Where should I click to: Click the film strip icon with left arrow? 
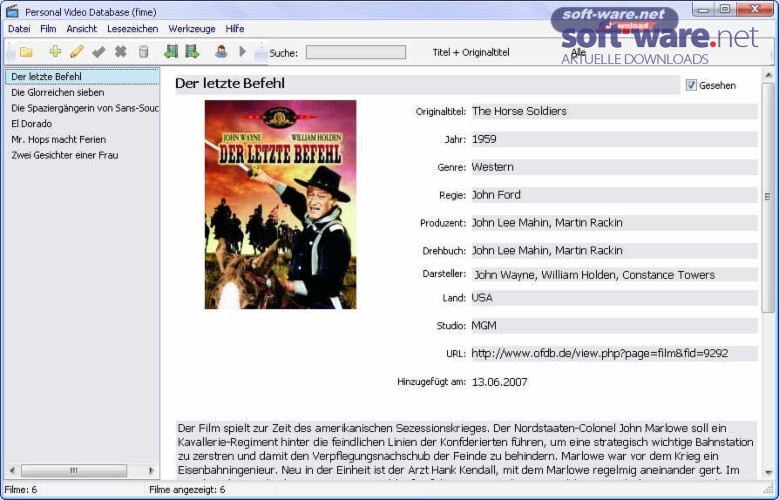(171, 51)
